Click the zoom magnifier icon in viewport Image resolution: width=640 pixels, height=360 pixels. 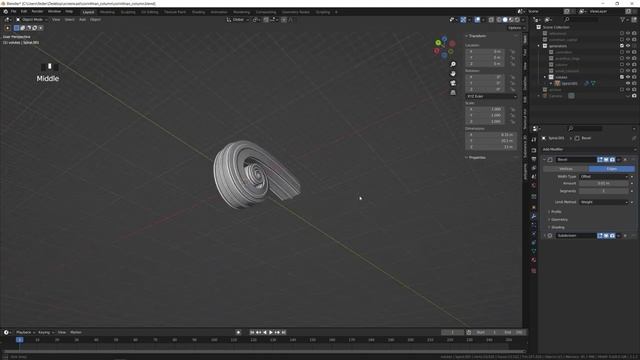(x=453, y=64)
